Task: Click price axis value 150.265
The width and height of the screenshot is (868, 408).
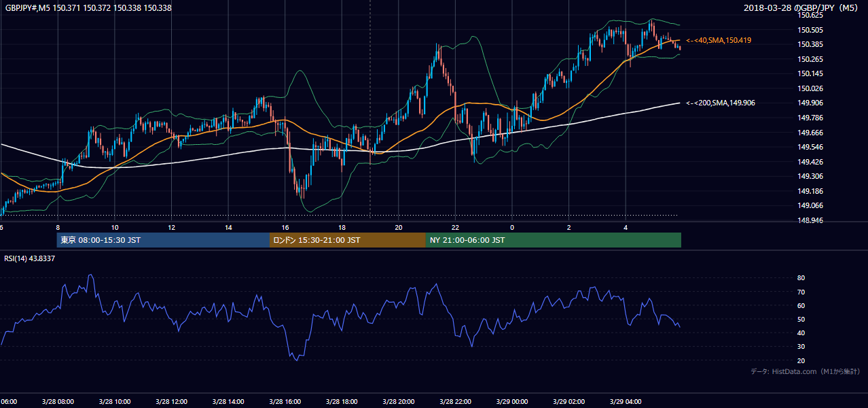Action: click(810, 59)
